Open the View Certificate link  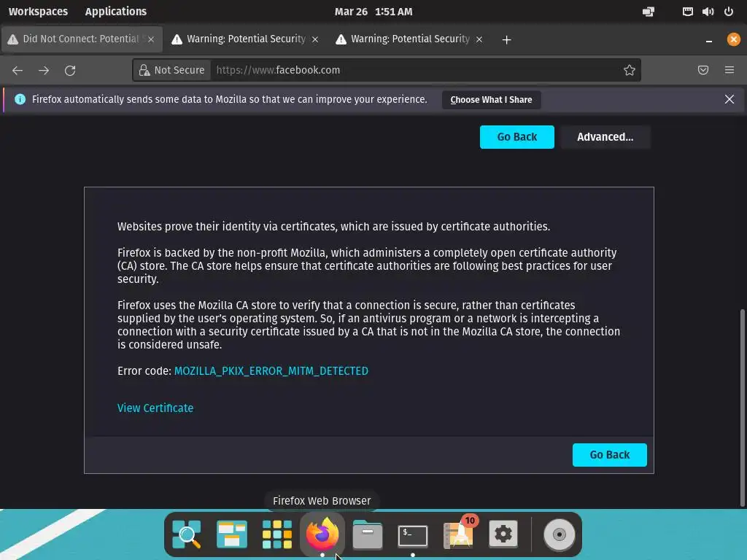point(155,408)
